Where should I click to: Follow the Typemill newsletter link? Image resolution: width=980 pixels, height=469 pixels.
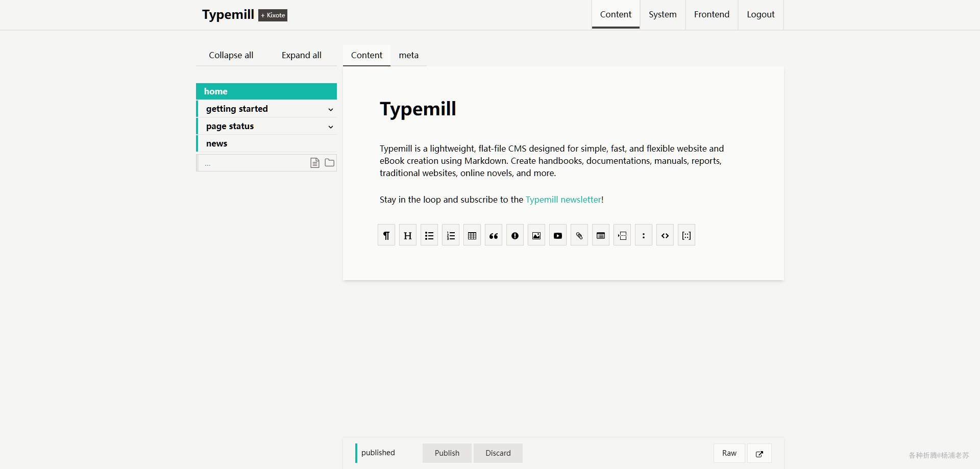(x=563, y=200)
